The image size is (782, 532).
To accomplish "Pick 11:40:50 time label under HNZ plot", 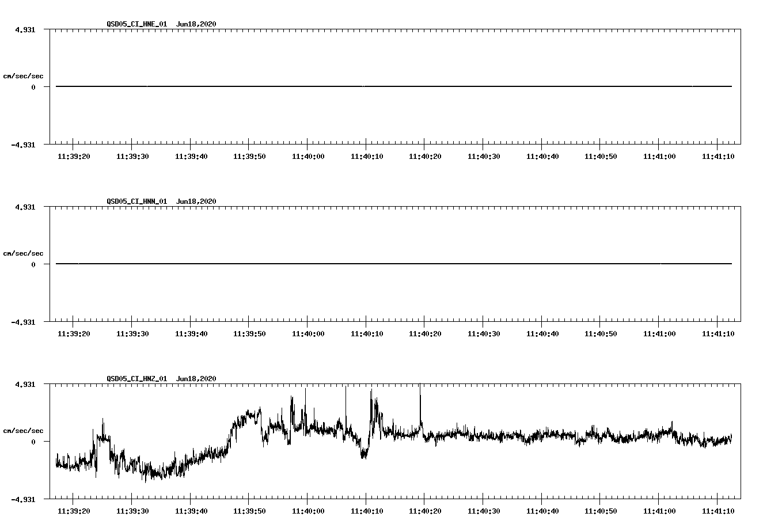I will [x=601, y=511].
